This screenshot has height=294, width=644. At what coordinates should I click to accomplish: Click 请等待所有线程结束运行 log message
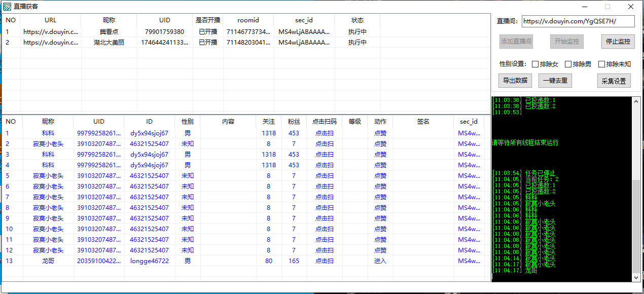tap(525, 143)
